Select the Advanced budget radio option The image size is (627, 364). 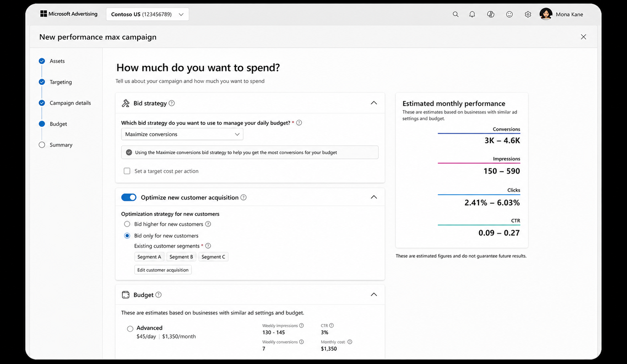point(130,329)
